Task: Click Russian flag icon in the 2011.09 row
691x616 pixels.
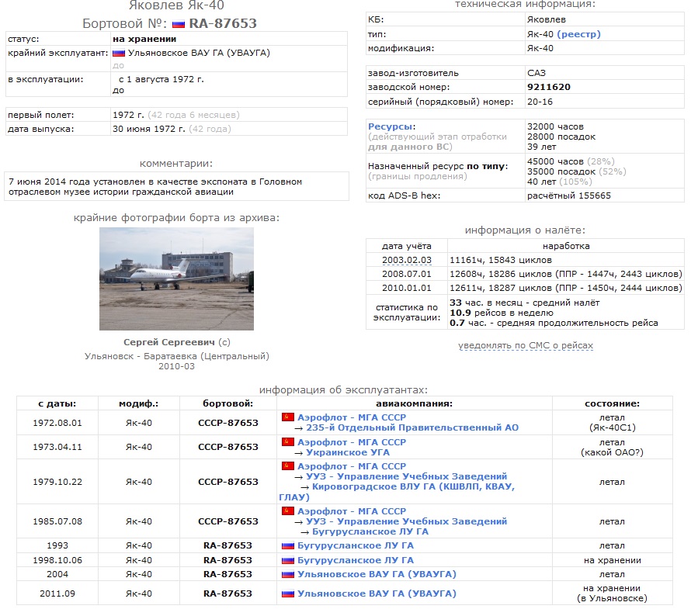Action: 287,594
